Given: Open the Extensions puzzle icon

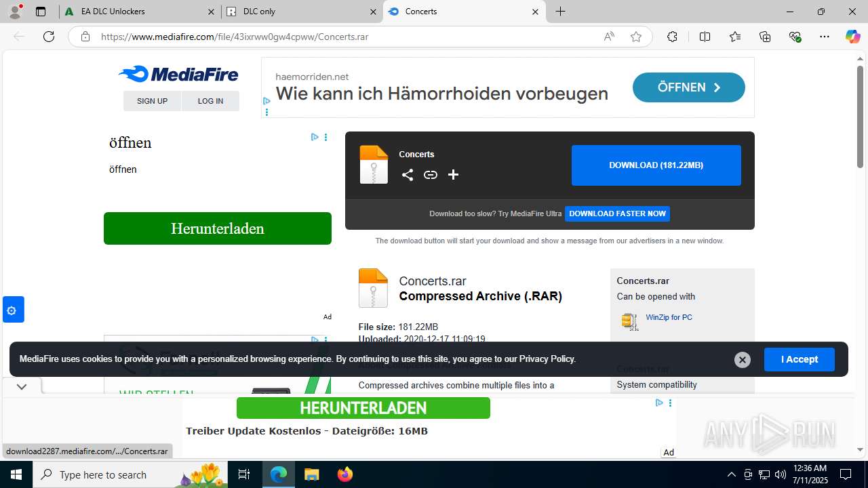Looking at the screenshot, I should (x=672, y=37).
